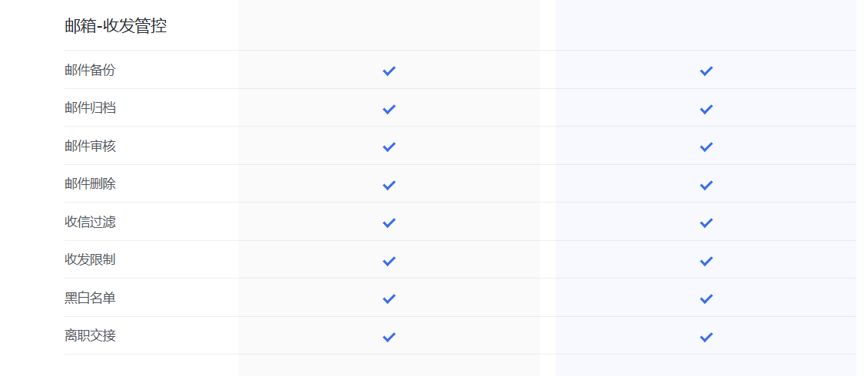Image resolution: width=868 pixels, height=376 pixels.
Task: Click the 邮件审核 checkmark in second plan column
Action: [706, 147]
